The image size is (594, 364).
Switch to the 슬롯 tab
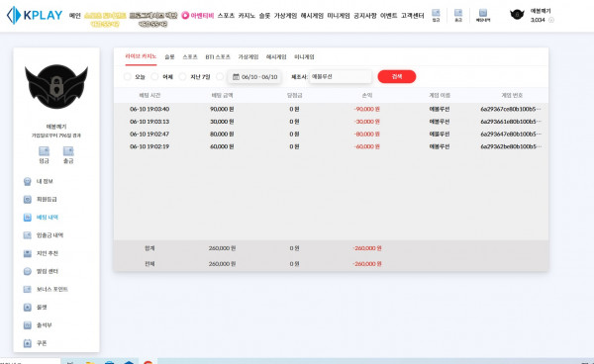(169, 56)
